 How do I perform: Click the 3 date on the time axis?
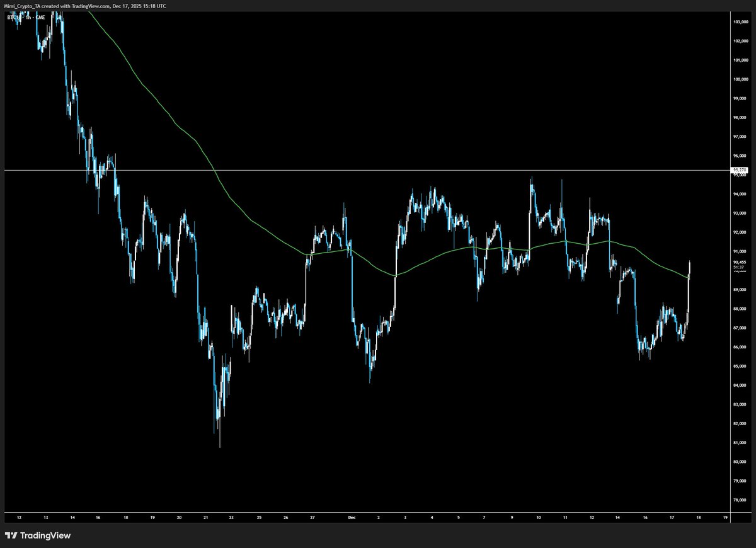(x=405, y=517)
